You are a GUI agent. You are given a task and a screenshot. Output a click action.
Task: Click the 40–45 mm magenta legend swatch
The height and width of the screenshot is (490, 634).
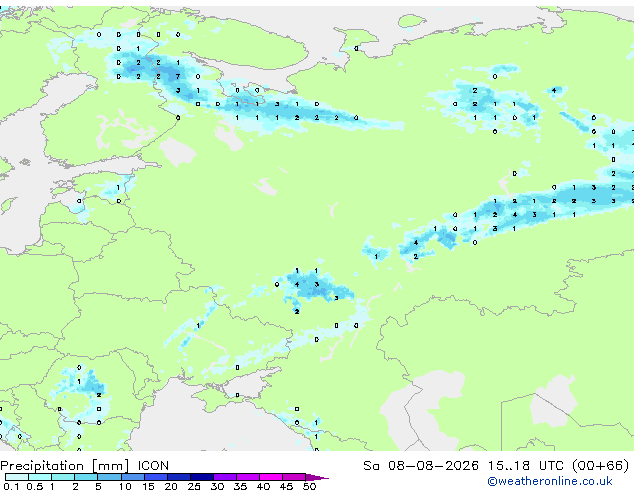click(x=271, y=477)
